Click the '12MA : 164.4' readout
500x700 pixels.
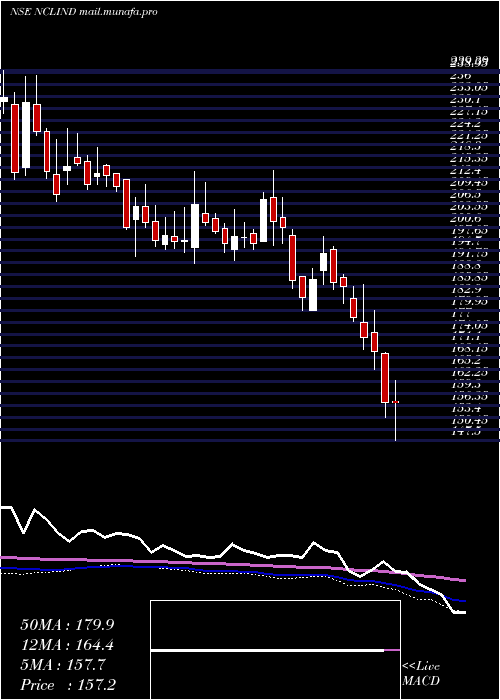(67, 645)
